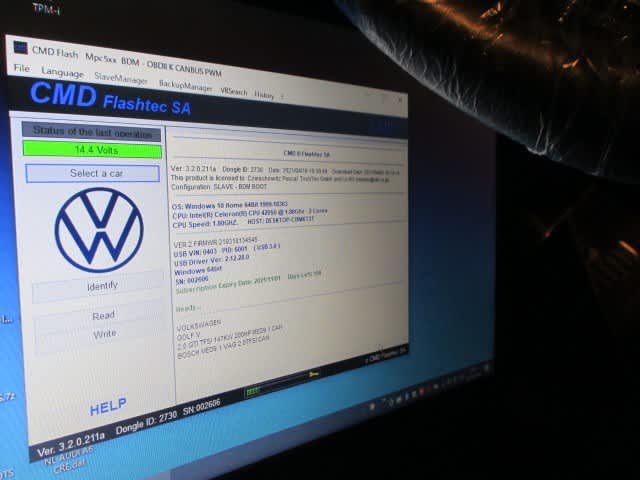Click the CMD Flashtec SA banner logo
The height and width of the screenshot is (480, 640).
tap(110, 99)
